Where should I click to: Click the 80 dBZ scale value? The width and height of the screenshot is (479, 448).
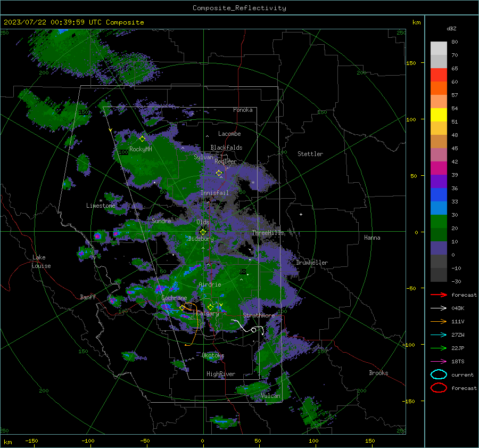[455, 42]
